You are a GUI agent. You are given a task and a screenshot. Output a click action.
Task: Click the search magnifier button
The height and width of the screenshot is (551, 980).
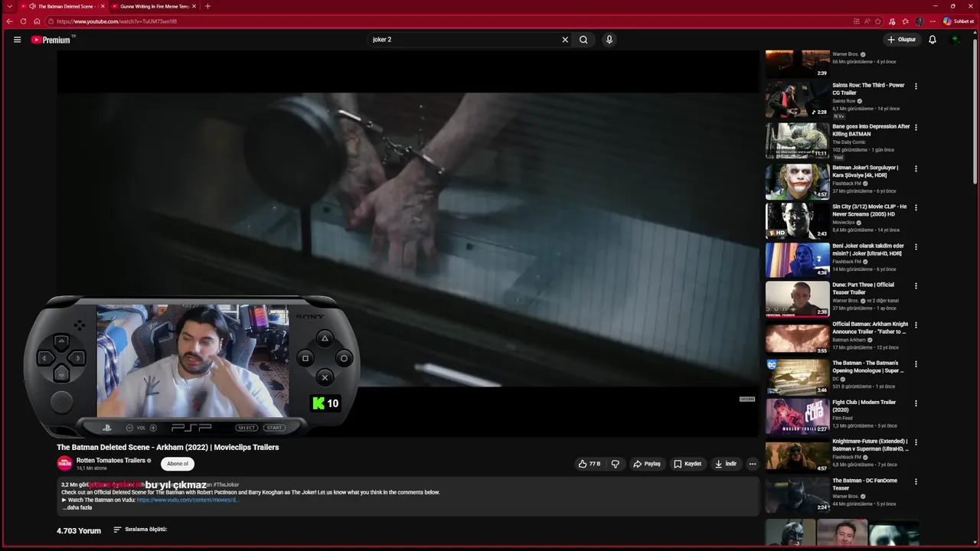pyautogui.click(x=583, y=40)
